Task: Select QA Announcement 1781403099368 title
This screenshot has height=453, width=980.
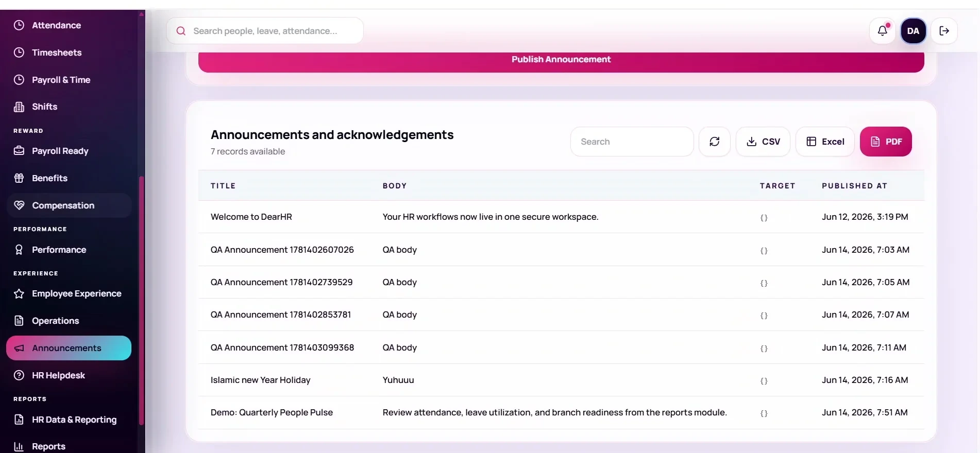Action: coord(282,347)
